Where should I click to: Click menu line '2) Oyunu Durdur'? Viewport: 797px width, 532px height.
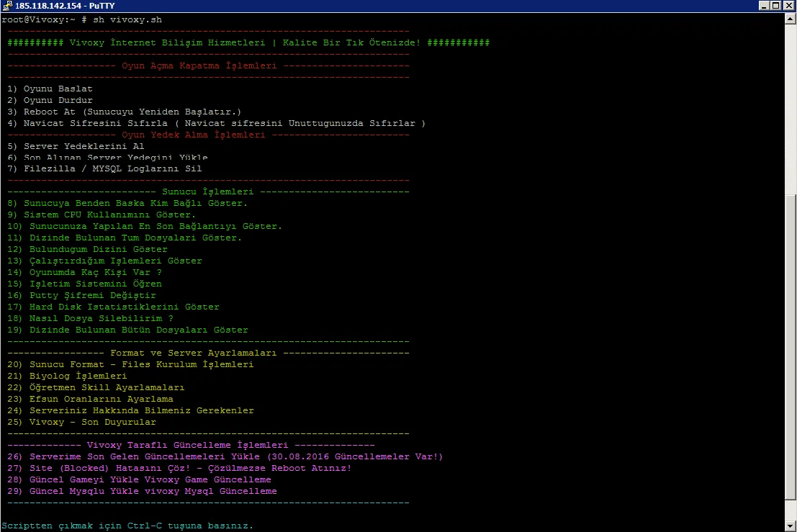[50, 100]
